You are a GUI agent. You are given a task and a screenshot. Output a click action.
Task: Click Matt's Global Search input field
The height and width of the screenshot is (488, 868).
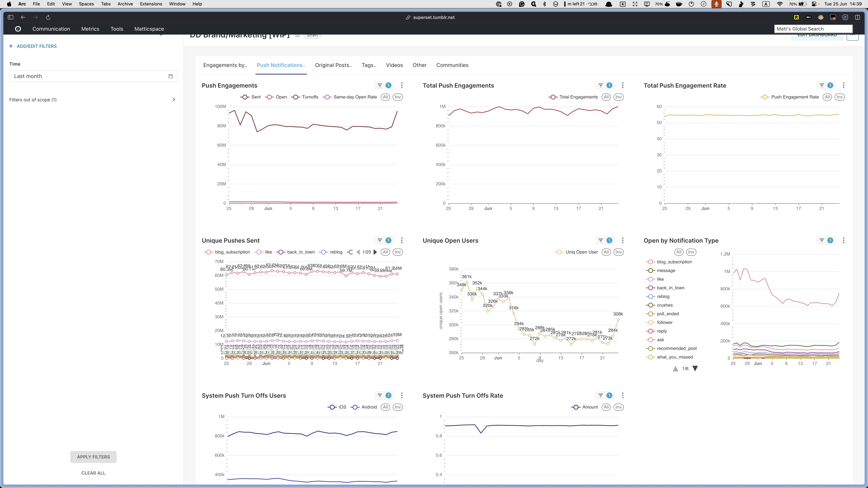[x=813, y=29]
